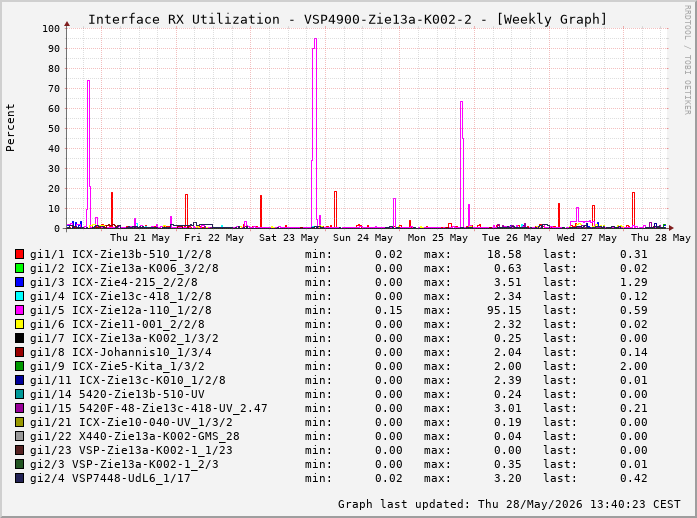This screenshot has width=697, height=518.
Task: Select label gi1/22 X440-Zie13a-K002-GMS_28
Action: pyautogui.click(x=135, y=436)
